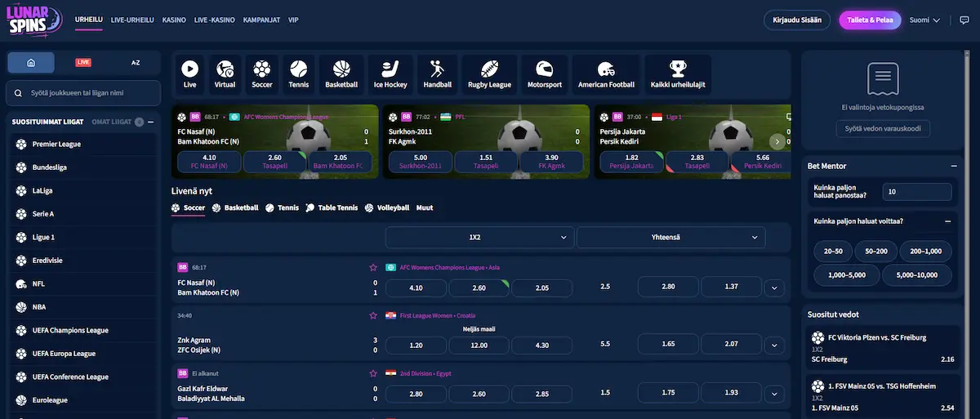
Task: Click the Talleta & Pelaa button
Action: point(869,20)
